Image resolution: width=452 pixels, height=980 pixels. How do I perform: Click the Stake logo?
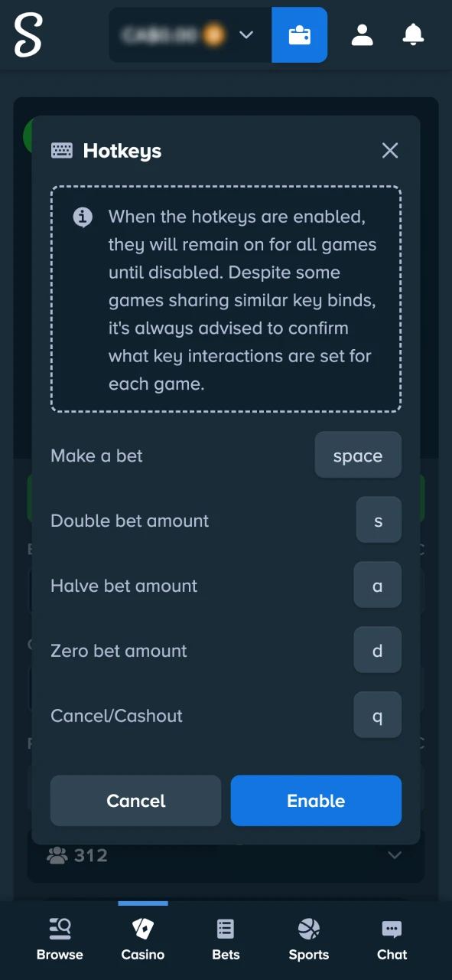(28, 34)
